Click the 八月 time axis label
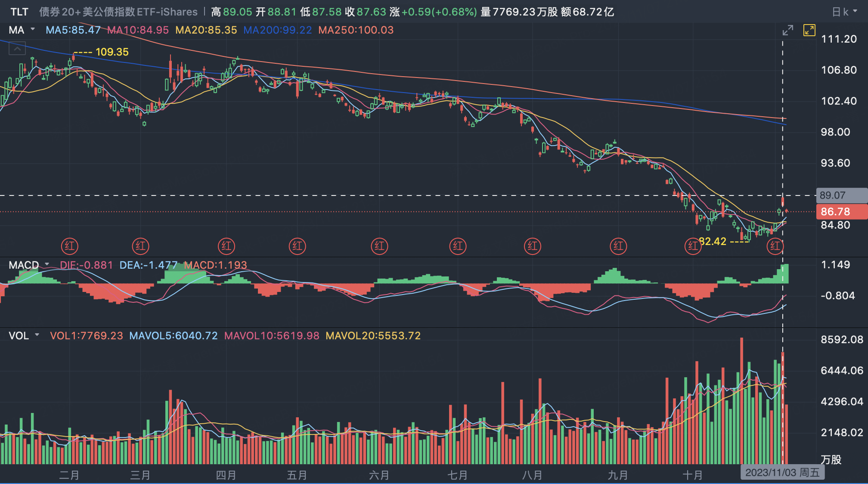The image size is (868, 484). coord(532,475)
